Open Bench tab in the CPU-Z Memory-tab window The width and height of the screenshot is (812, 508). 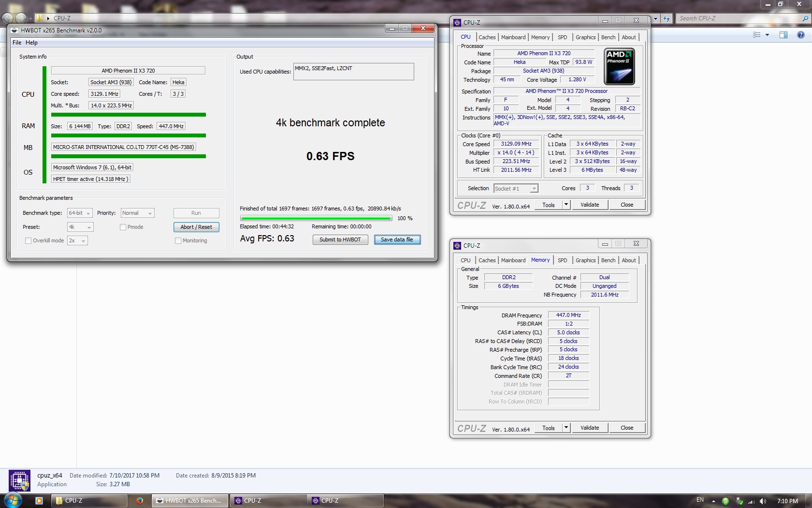click(x=609, y=260)
